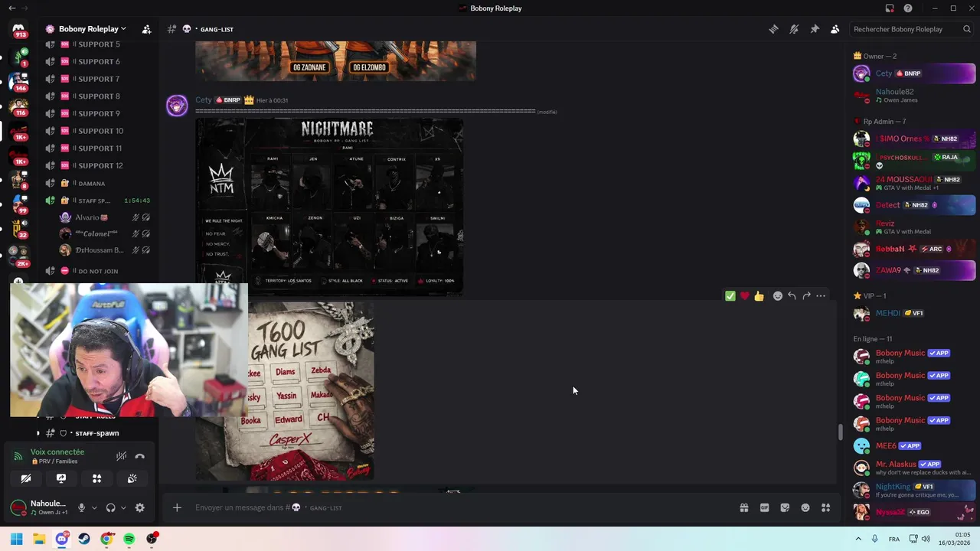
Task: Join SUPPORT 8 voice channel
Action: tap(98, 96)
